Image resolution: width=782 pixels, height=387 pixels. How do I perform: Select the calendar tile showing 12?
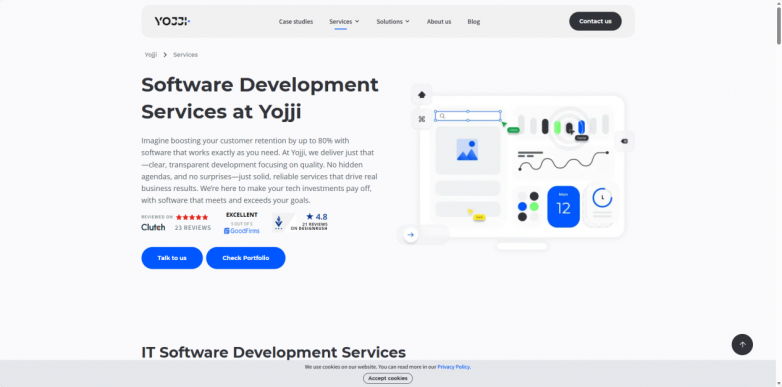(x=564, y=206)
